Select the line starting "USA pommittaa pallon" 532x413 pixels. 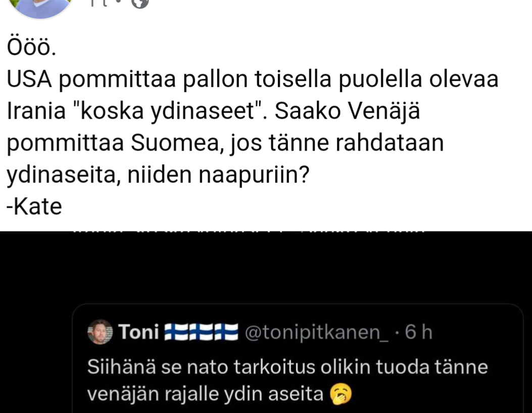(253, 80)
